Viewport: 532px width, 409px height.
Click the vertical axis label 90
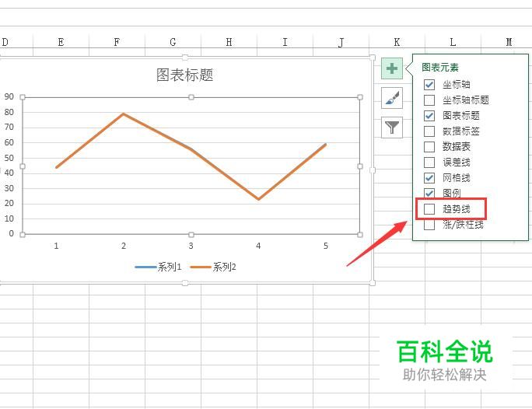click(x=9, y=96)
